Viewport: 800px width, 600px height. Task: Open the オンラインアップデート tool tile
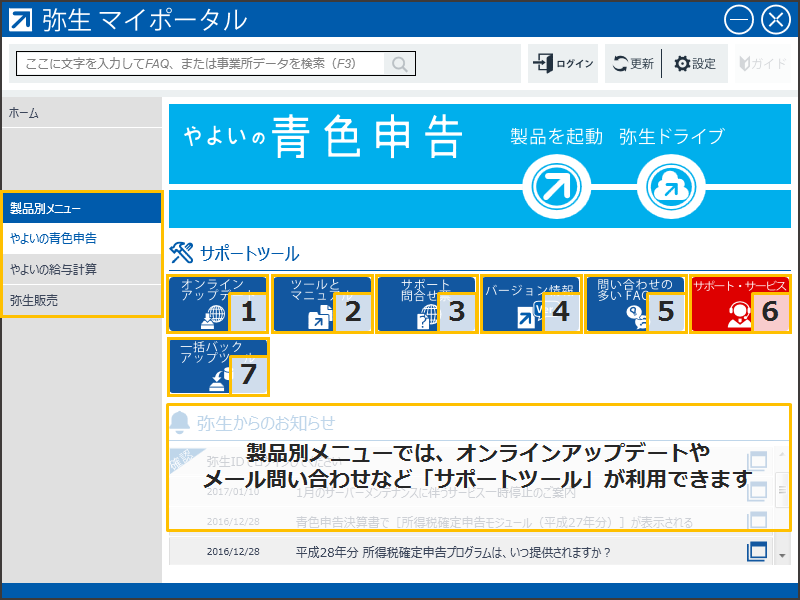click(218, 304)
